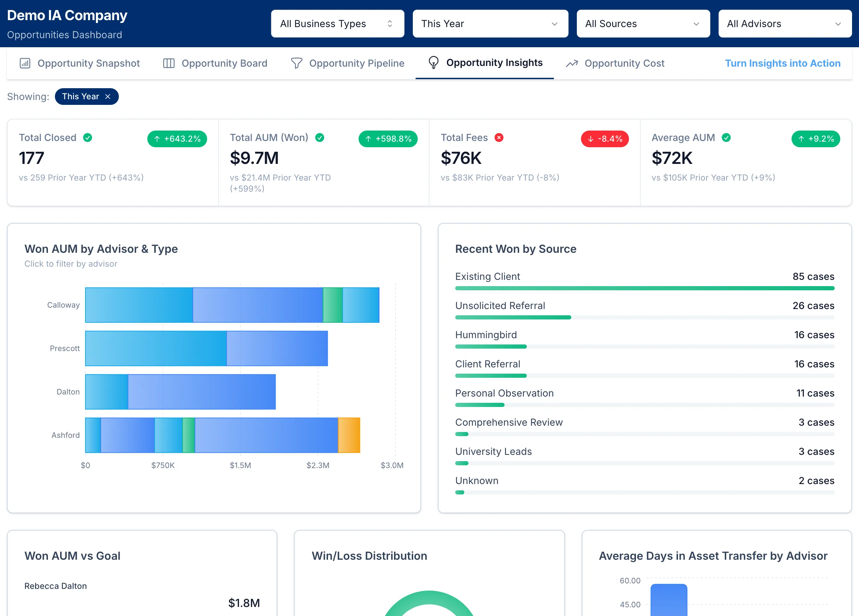This screenshot has width=859, height=616.
Task: Open the All Advisors dropdown
Action: tap(785, 24)
